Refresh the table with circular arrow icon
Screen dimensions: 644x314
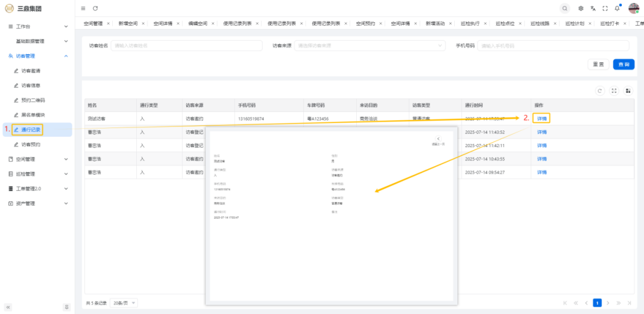point(600,91)
